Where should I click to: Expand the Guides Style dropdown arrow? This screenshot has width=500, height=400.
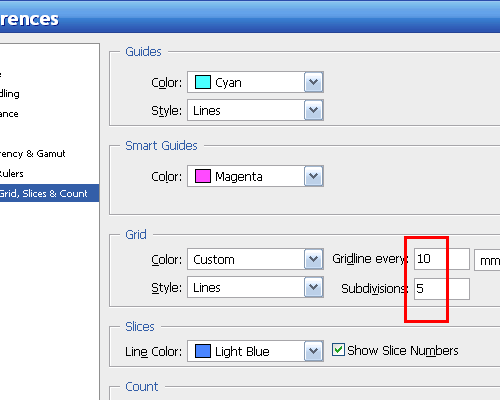pyautogui.click(x=313, y=110)
